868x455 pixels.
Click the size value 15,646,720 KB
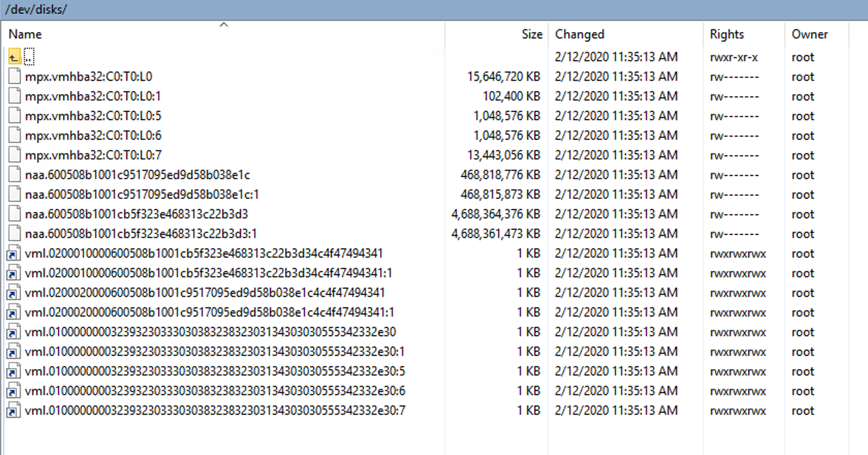(x=504, y=77)
